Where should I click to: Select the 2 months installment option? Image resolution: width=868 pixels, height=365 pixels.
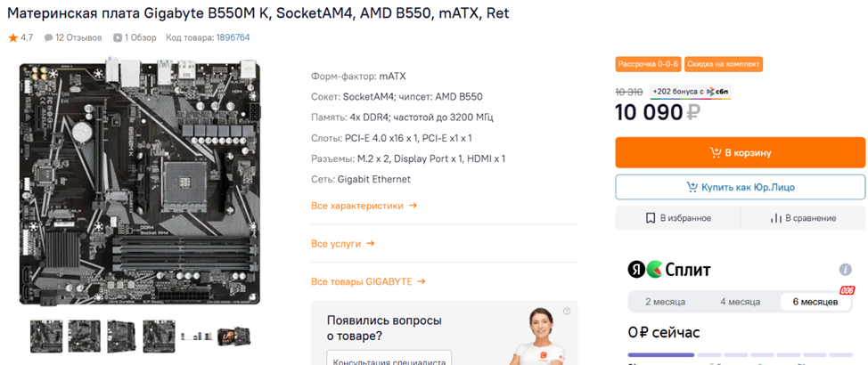(665, 302)
